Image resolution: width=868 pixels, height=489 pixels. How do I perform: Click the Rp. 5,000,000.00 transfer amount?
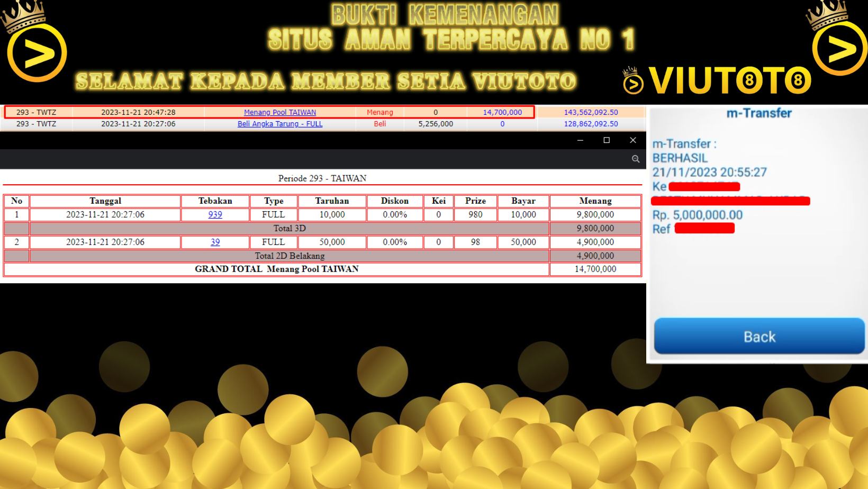pos(697,215)
